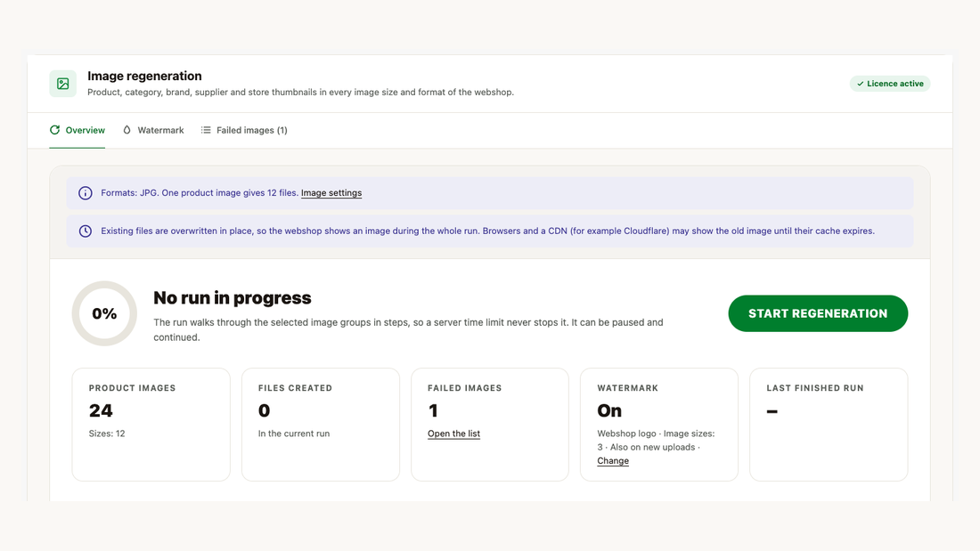Click the Licence active label text
The image size is (980, 551).
[x=895, y=84]
